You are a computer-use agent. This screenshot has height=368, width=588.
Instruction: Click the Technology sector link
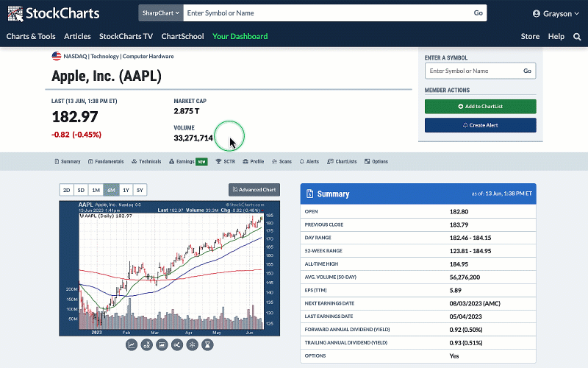[x=104, y=57]
